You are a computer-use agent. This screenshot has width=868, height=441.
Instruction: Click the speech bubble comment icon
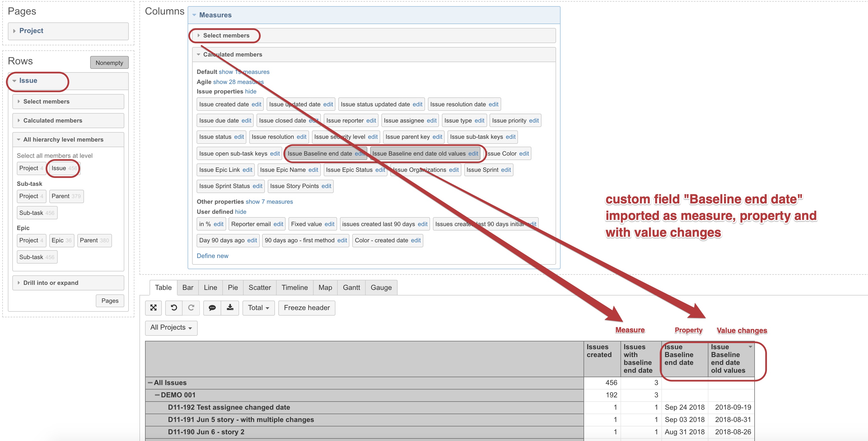pyautogui.click(x=212, y=307)
